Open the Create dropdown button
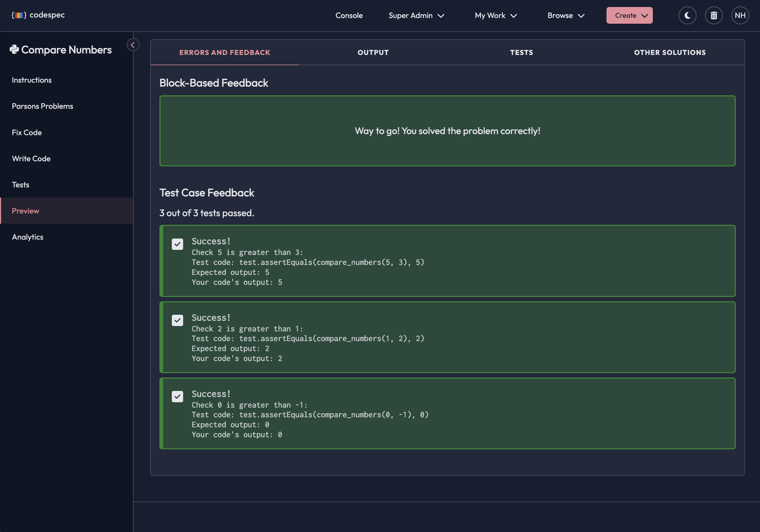 (629, 16)
